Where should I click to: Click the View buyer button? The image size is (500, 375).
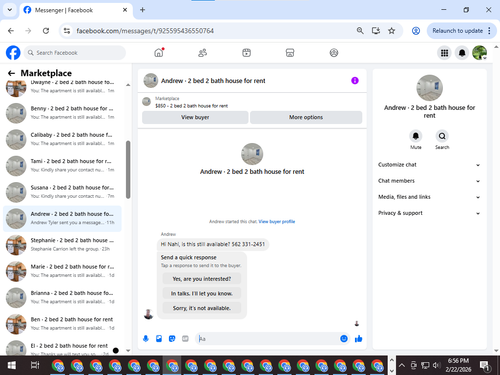[195, 117]
